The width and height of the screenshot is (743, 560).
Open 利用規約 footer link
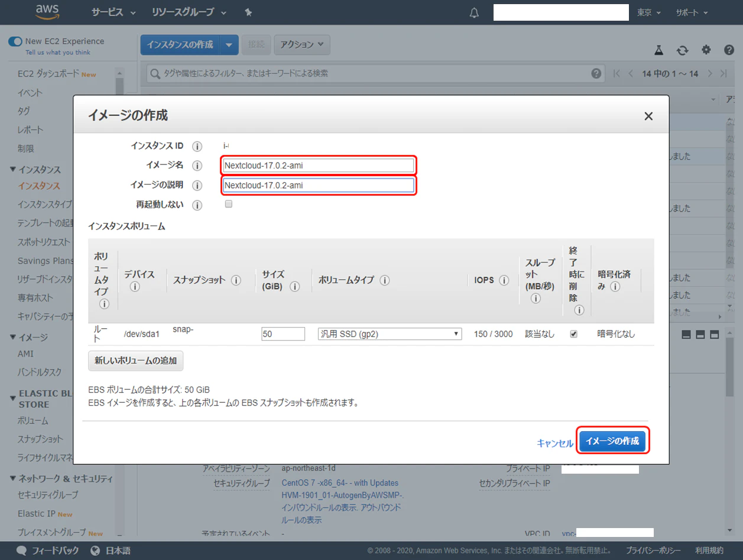[709, 551]
